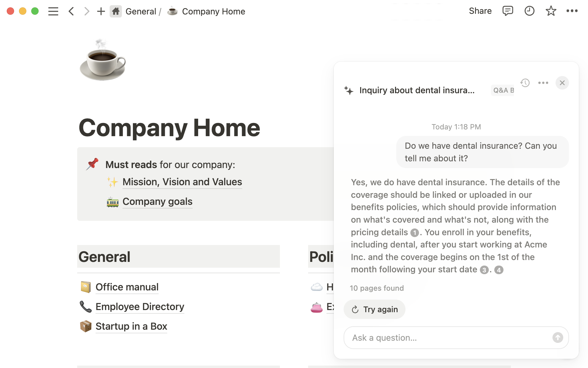
Task: Toggle the favorite/star icon
Action: [x=551, y=11]
